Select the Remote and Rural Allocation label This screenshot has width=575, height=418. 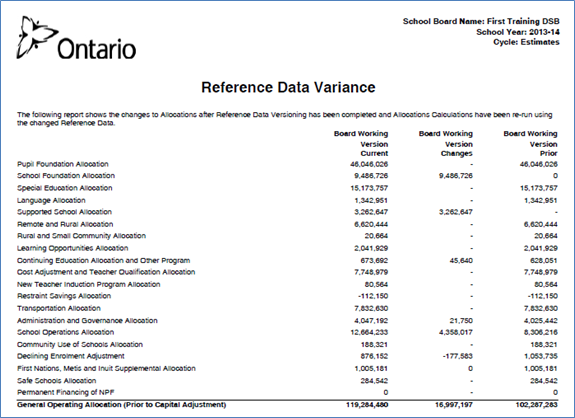coord(65,224)
